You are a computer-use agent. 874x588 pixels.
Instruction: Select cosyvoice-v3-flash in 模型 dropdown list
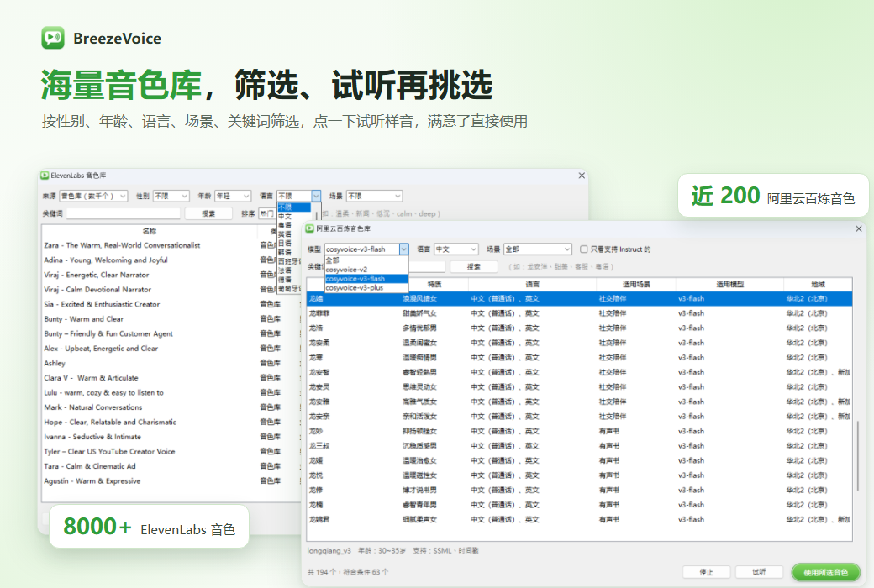(x=366, y=279)
